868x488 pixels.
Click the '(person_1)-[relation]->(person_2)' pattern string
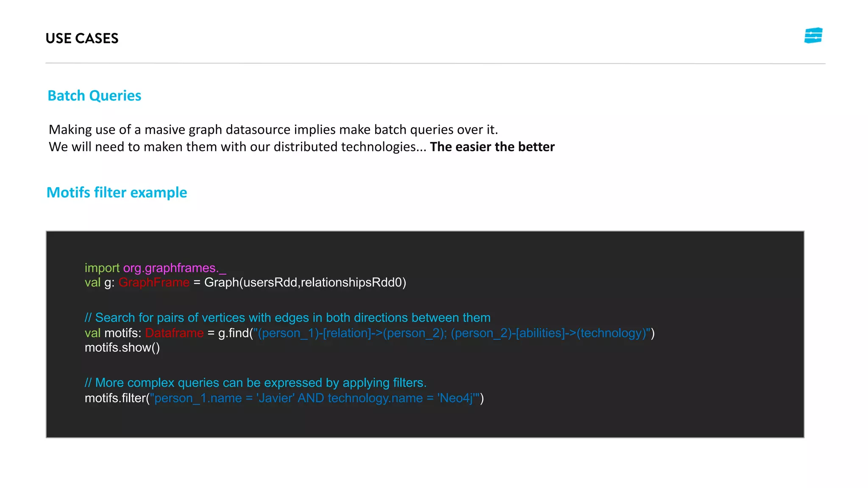[350, 333]
